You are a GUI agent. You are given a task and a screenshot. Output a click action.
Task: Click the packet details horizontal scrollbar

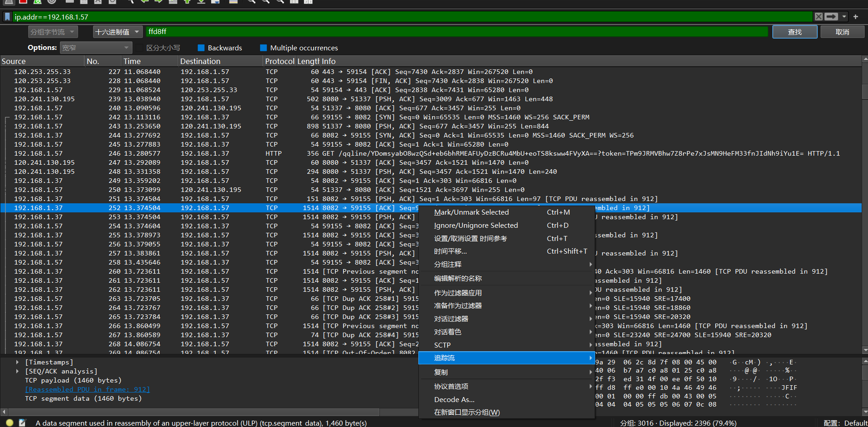point(190,412)
